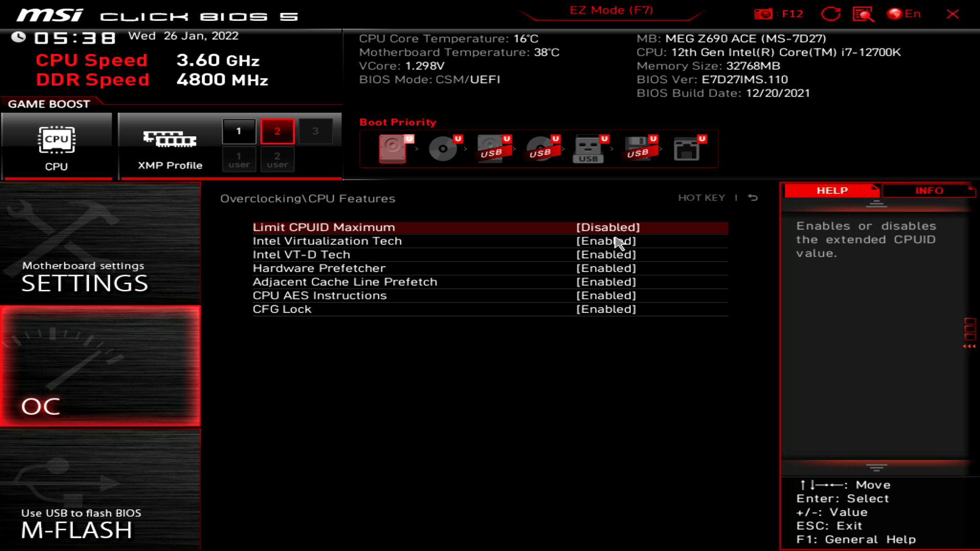The image size is (980, 551).
Task: Expand the Overclocking CPU Features menu
Action: (x=308, y=198)
